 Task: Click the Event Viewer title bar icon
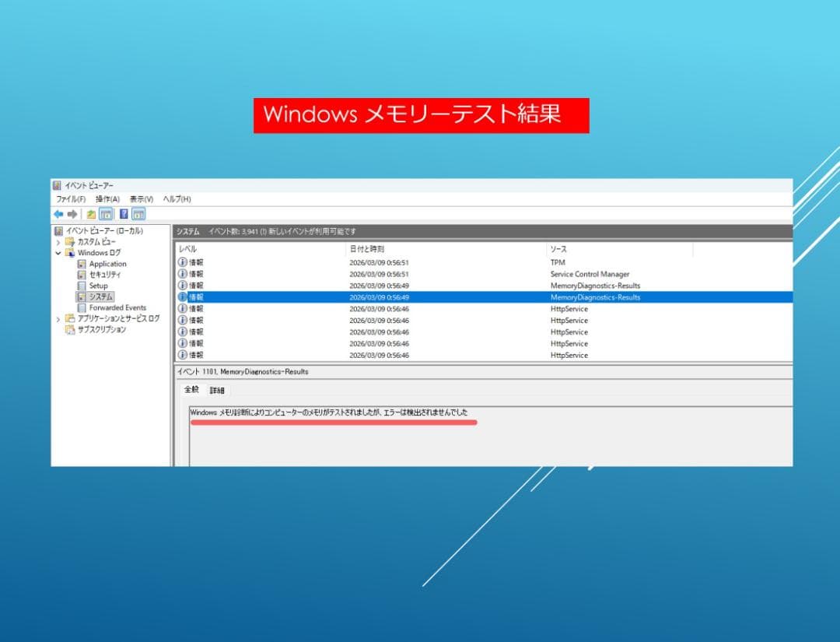(58, 185)
